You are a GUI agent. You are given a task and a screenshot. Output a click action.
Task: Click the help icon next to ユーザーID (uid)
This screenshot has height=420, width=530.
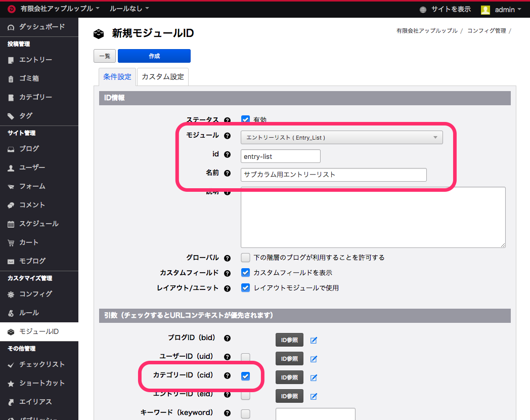[227, 357]
